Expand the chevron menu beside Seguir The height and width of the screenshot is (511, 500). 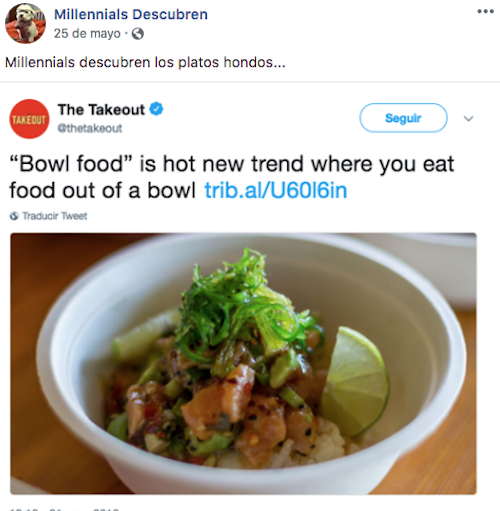(468, 118)
